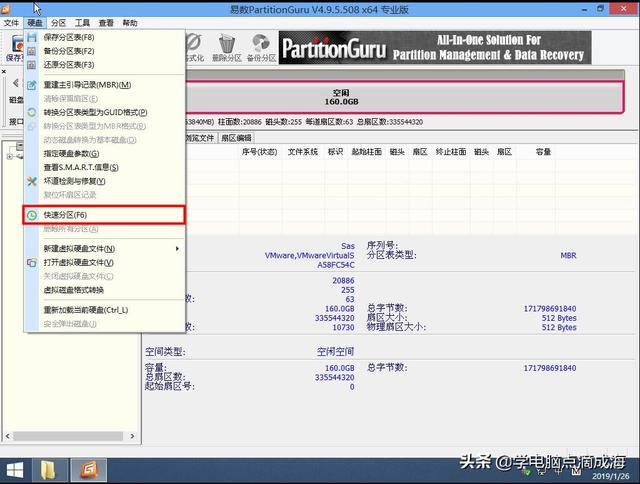Click the PartitionGuru taskbar icon
Viewport: 640px width, 484px height.
pyautogui.click(x=89, y=471)
